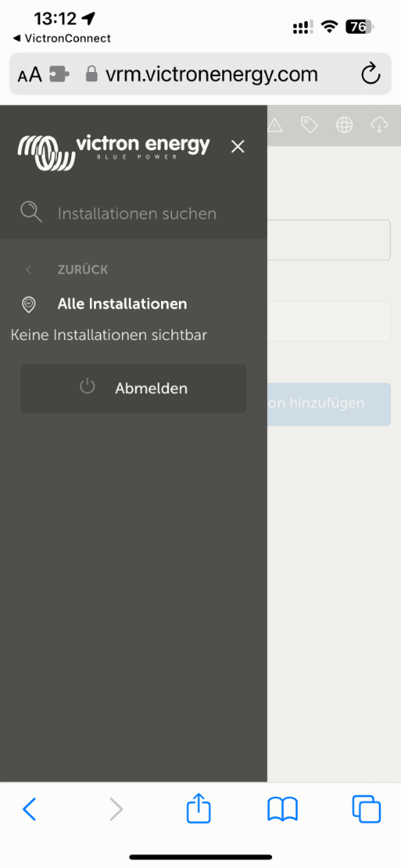Tap the 'hinzufügen' blue button
This screenshot has width=401, height=868.
pyautogui.click(x=329, y=404)
